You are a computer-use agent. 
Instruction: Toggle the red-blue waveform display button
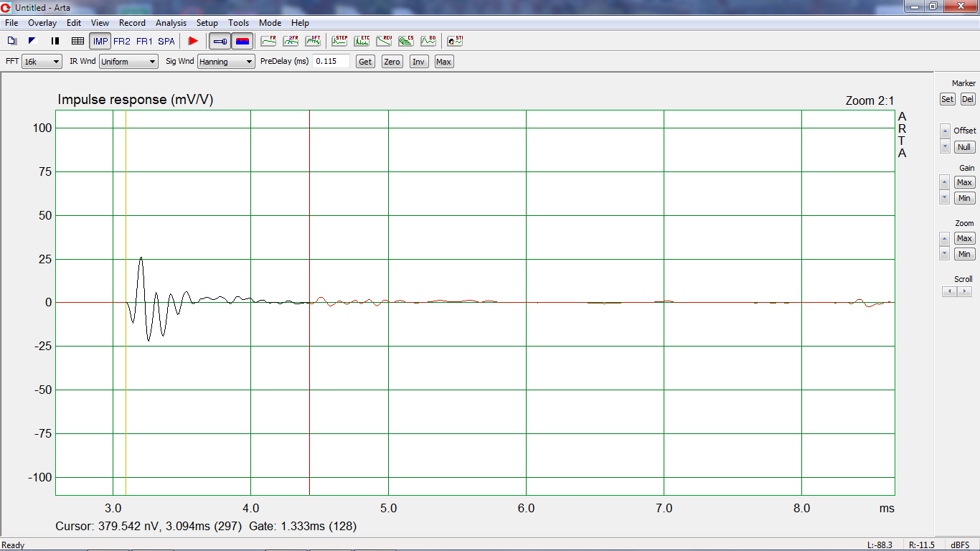click(242, 41)
